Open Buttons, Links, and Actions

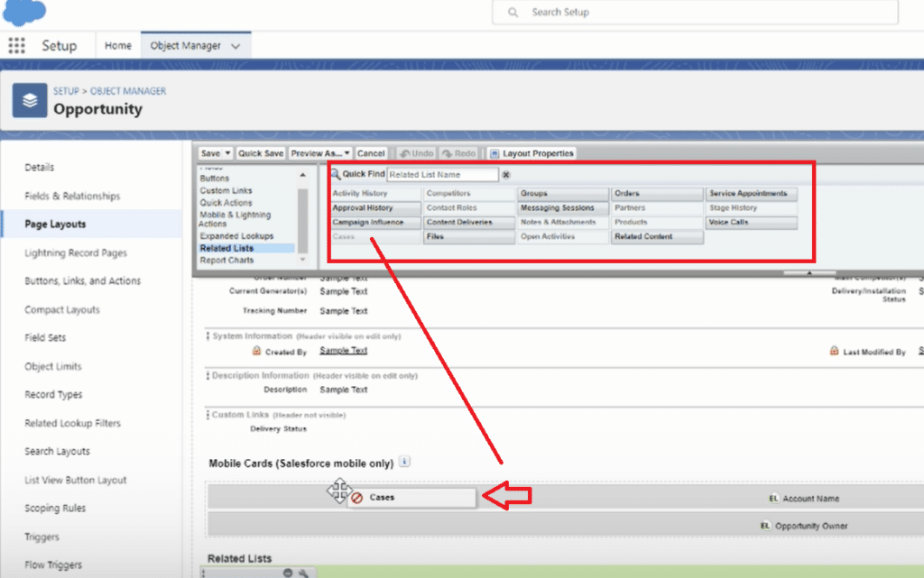click(82, 281)
